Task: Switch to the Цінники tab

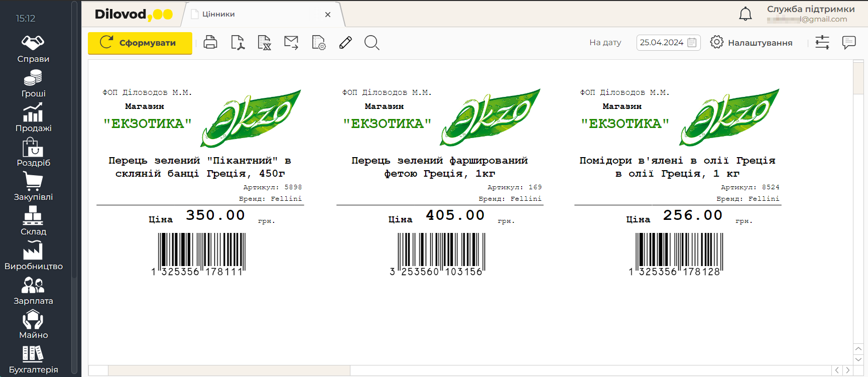Action: 218,14
